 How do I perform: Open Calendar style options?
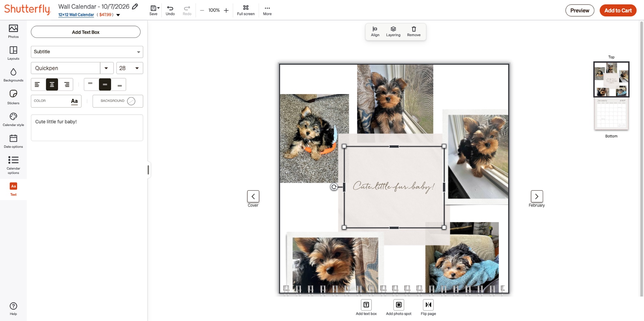[13, 120]
